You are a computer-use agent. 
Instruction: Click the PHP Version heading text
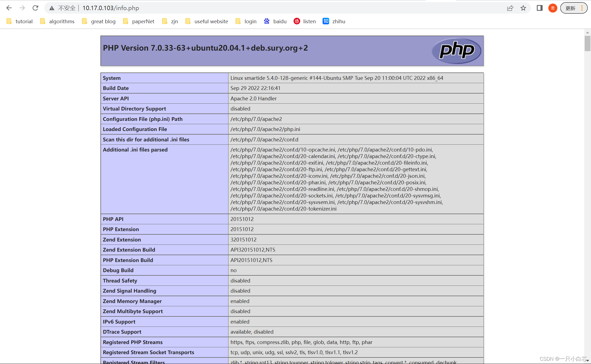(x=205, y=48)
